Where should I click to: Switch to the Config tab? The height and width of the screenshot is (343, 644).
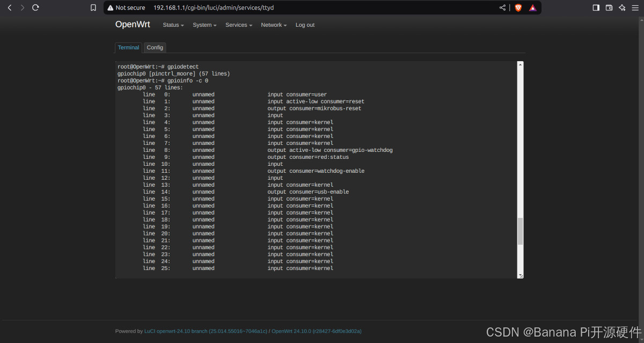[x=155, y=47]
